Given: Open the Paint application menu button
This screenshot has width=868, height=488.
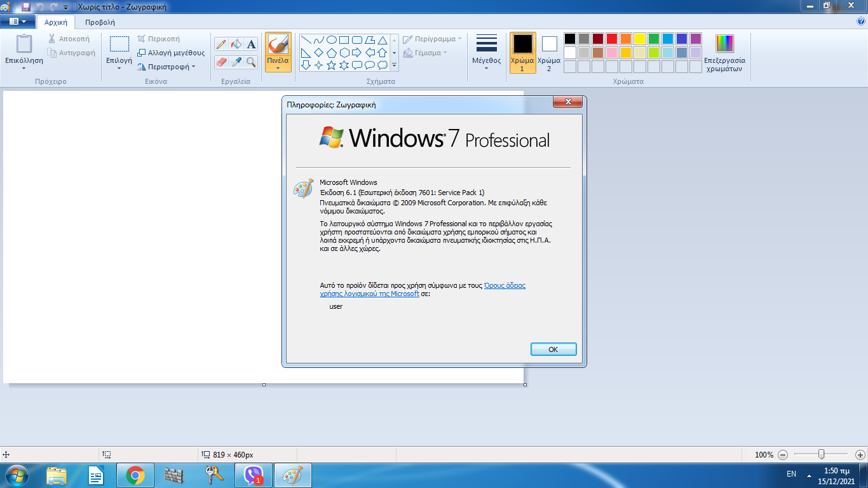Looking at the screenshot, I should (x=17, y=21).
